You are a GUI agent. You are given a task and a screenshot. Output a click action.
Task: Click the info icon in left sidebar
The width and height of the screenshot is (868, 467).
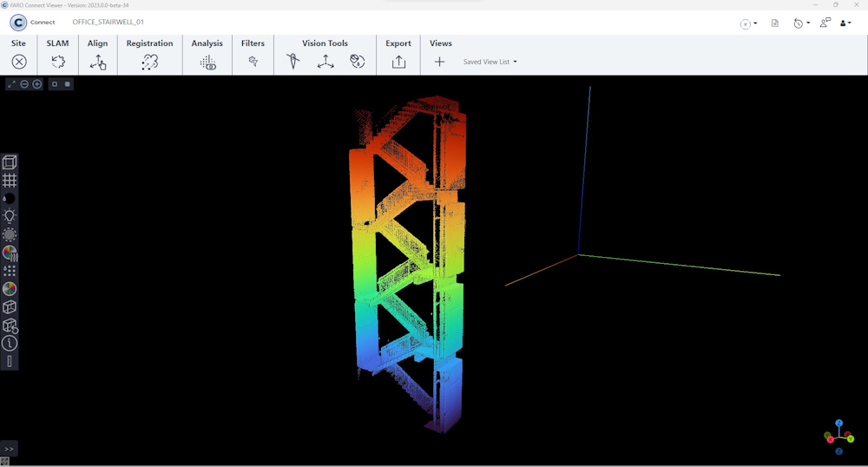[10, 344]
